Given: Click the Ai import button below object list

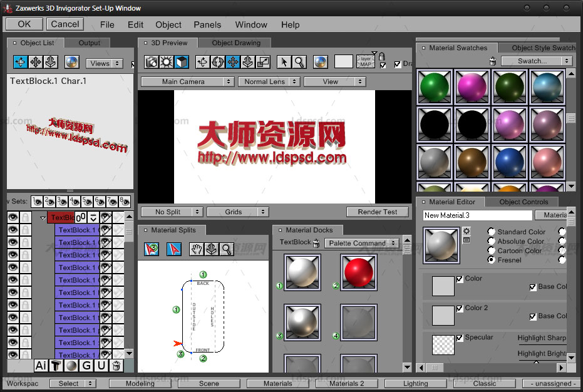Looking at the screenshot, I should point(41,366).
